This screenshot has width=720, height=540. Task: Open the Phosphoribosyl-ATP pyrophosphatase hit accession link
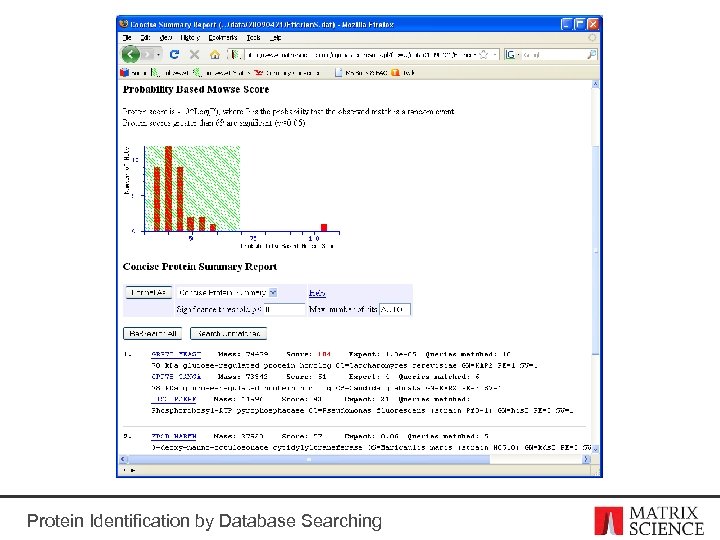point(174,399)
